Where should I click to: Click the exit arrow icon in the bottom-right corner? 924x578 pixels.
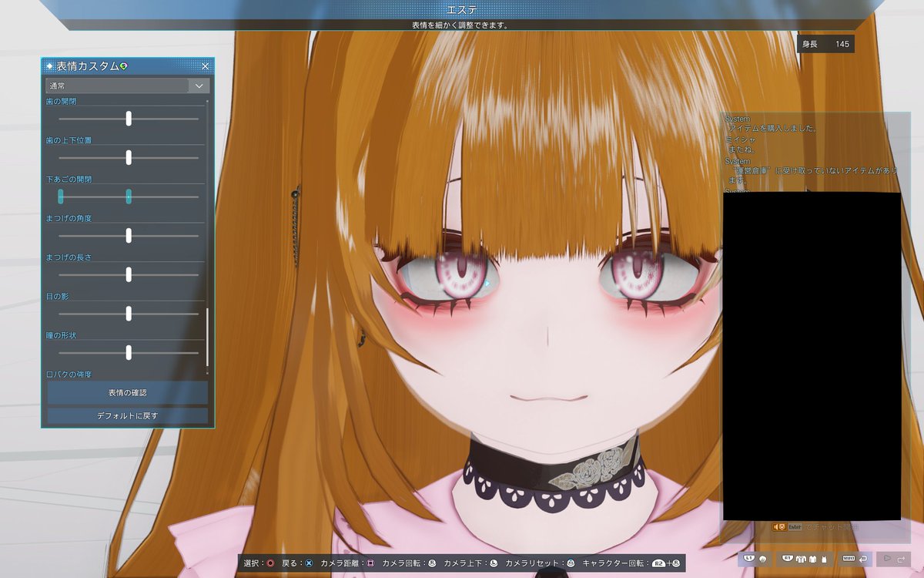[902, 558]
